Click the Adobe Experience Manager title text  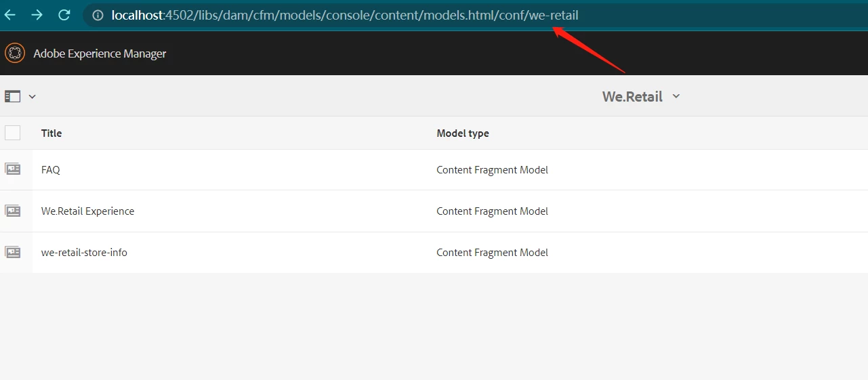click(100, 54)
